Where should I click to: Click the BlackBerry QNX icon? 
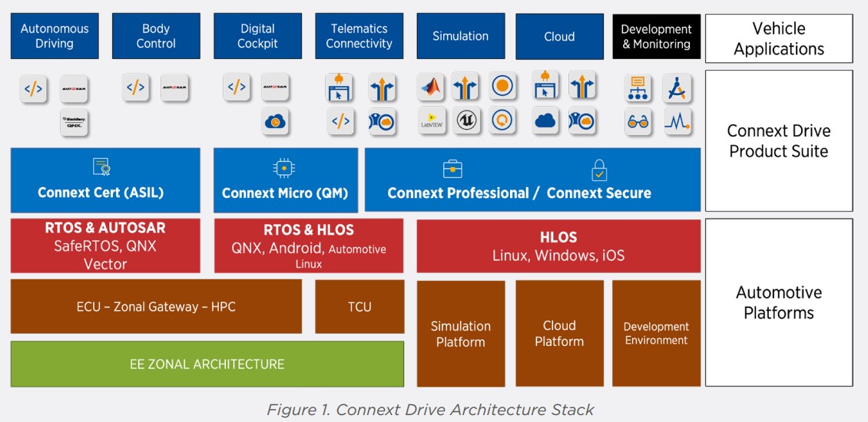click(75, 122)
